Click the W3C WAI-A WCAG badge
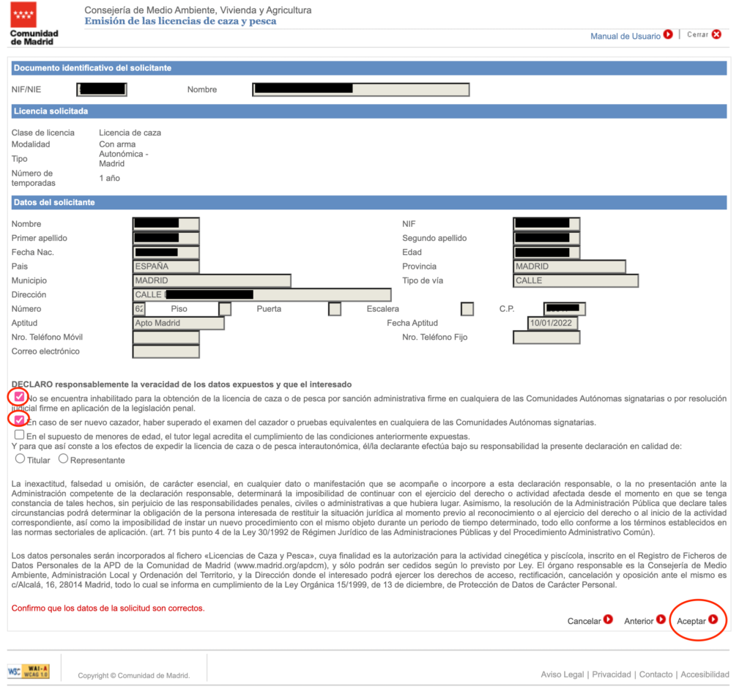The height and width of the screenshot is (700, 750). (x=29, y=671)
